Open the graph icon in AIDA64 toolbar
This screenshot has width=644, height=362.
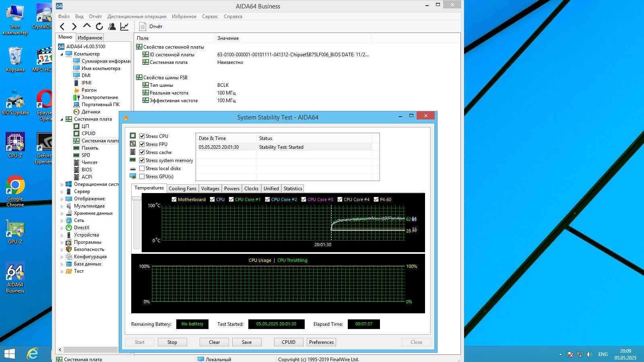point(124,27)
